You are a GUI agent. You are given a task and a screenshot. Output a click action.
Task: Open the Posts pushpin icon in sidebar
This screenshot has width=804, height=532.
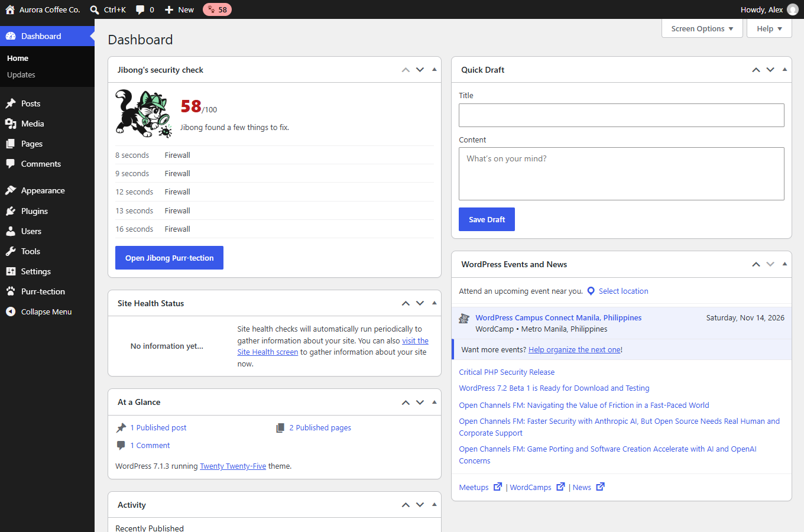point(11,103)
